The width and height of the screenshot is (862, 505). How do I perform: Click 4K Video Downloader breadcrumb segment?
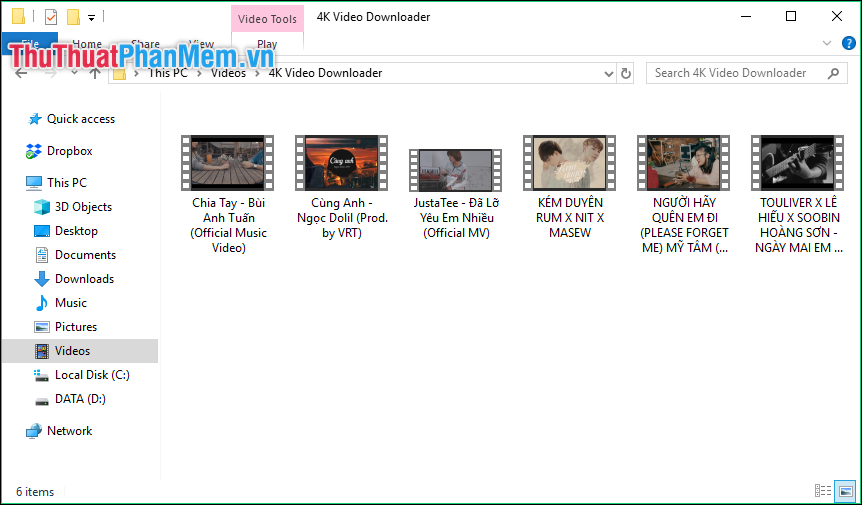point(325,73)
